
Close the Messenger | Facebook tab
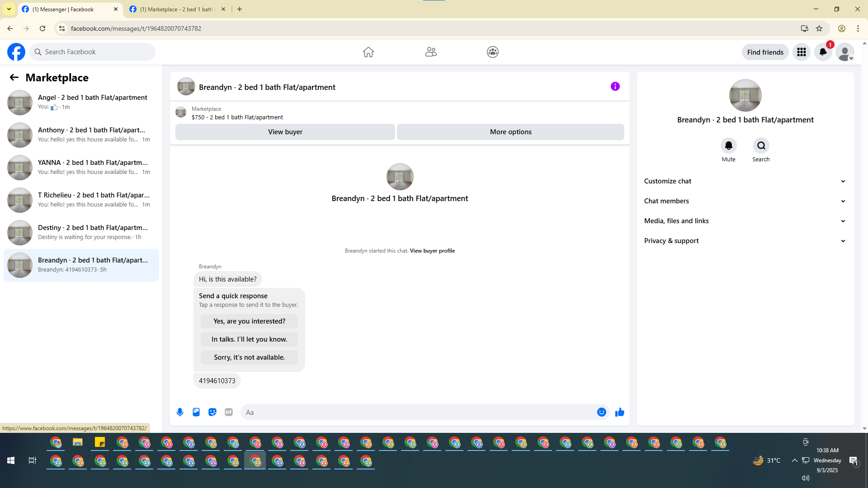(116, 9)
